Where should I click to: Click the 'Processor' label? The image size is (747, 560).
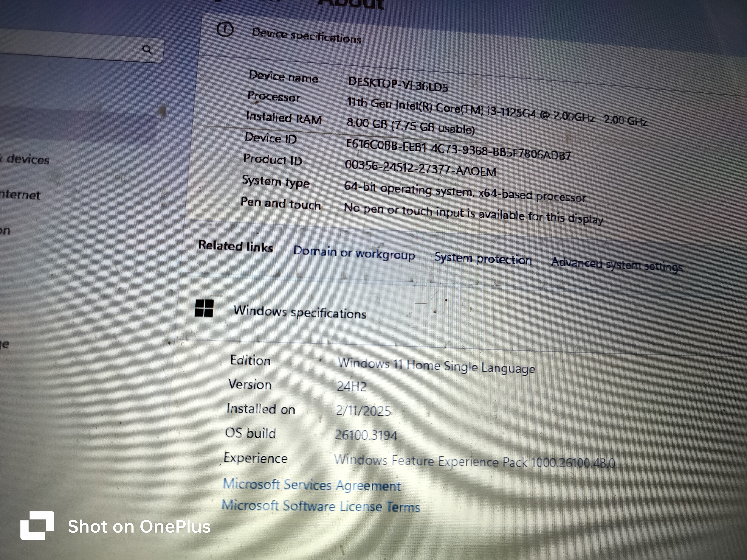coord(274,97)
